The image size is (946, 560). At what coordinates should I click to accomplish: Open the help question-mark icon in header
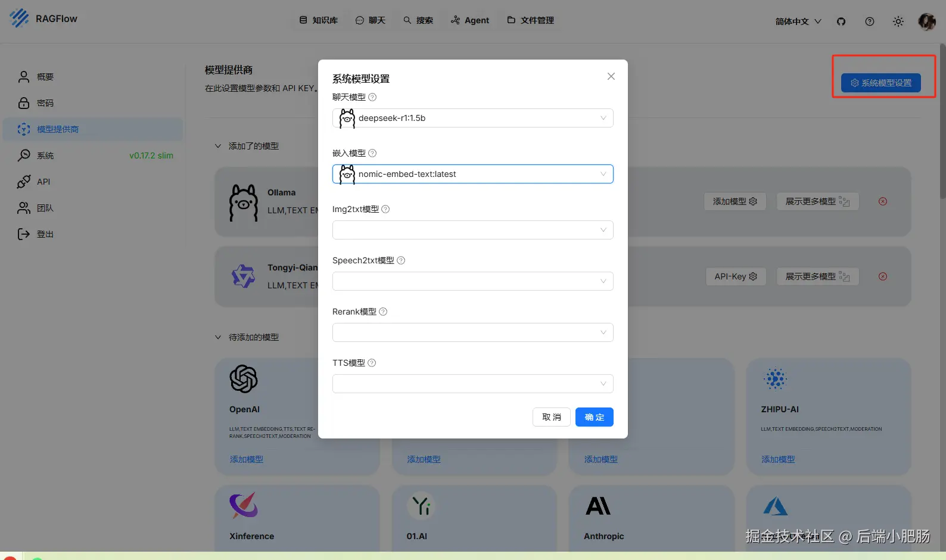pyautogui.click(x=870, y=21)
